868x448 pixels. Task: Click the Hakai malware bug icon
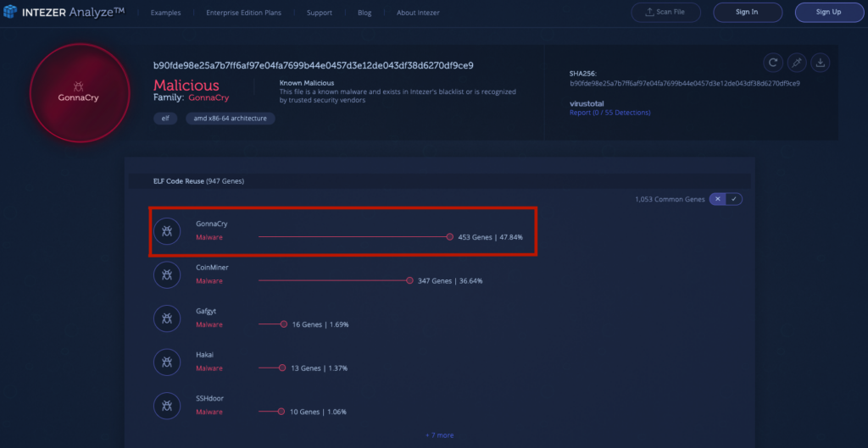167,362
